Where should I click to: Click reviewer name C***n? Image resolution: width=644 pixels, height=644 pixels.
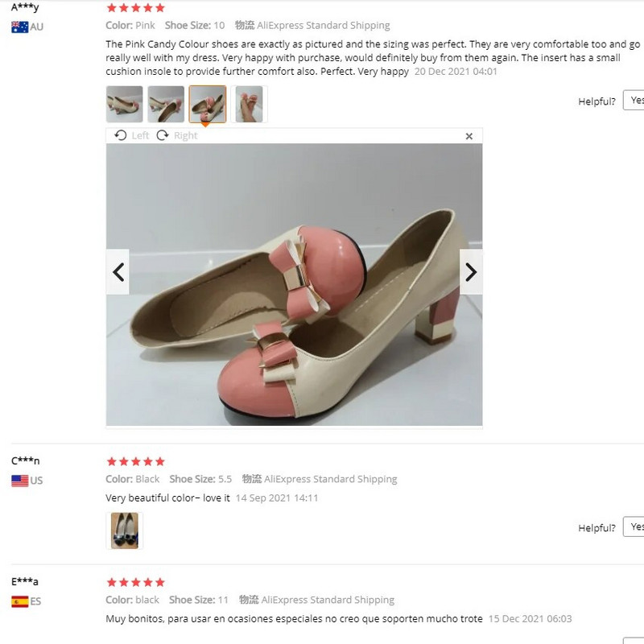point(26,461)
